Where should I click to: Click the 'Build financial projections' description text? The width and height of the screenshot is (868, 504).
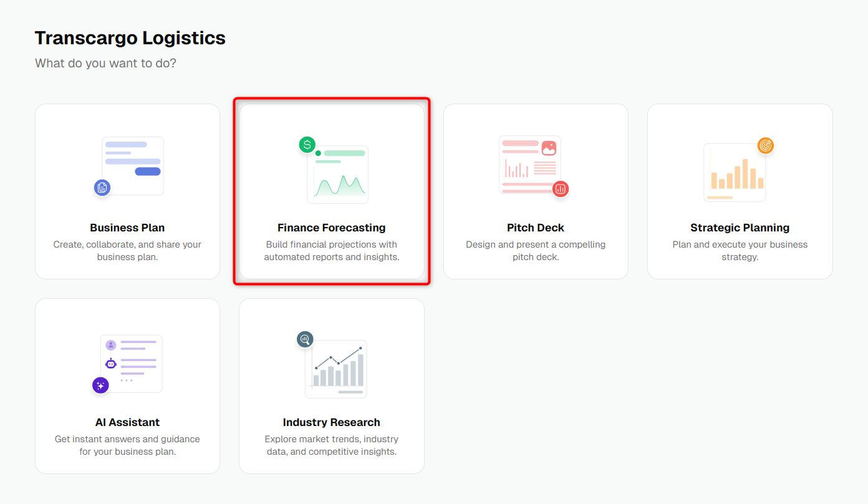coord(332,251)
